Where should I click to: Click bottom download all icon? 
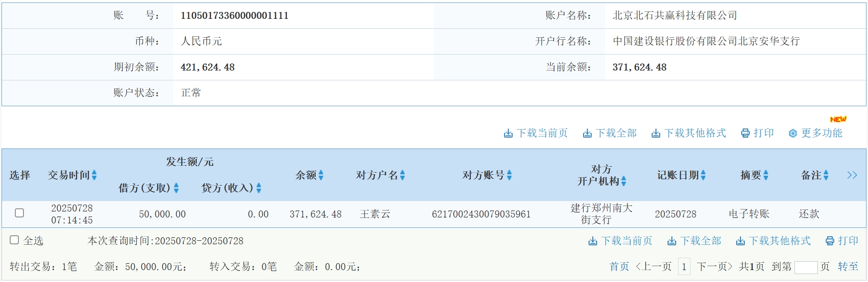click(x=672, y=241)
